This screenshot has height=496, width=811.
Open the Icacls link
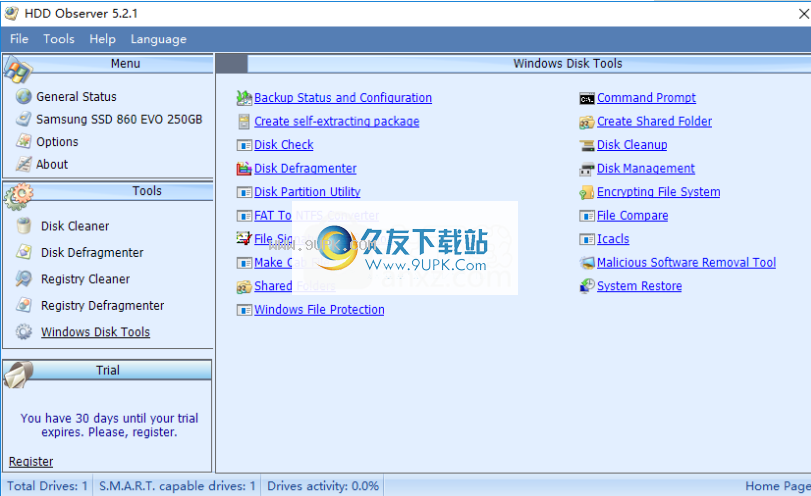pyautogui.click(x=613, y=239)
